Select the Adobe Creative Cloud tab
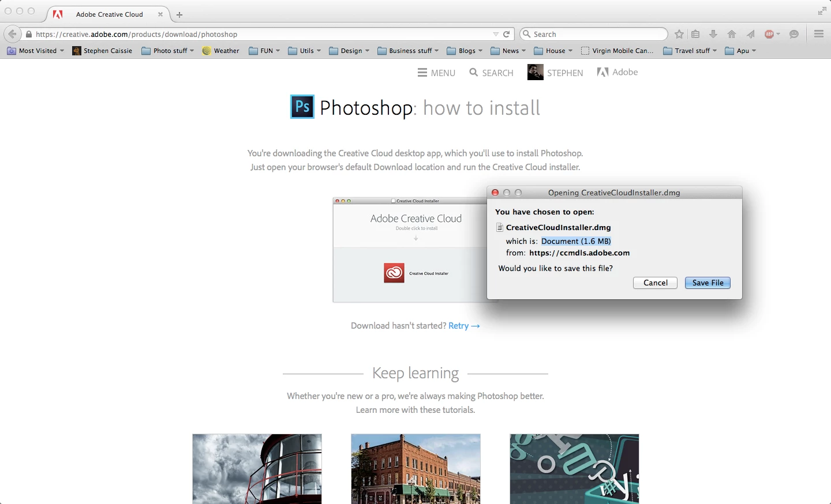The height and width of the screenshot is (504, 831). point(108,14)
